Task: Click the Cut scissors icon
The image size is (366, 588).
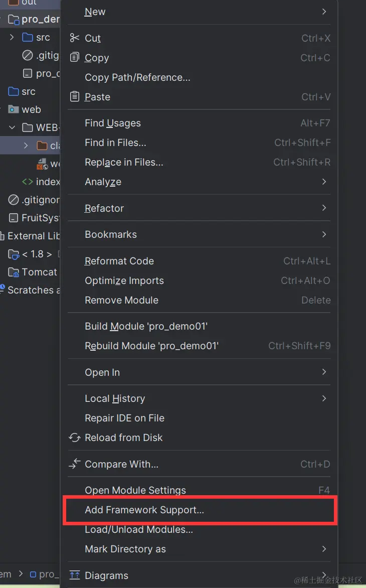Action: [75, 38]
